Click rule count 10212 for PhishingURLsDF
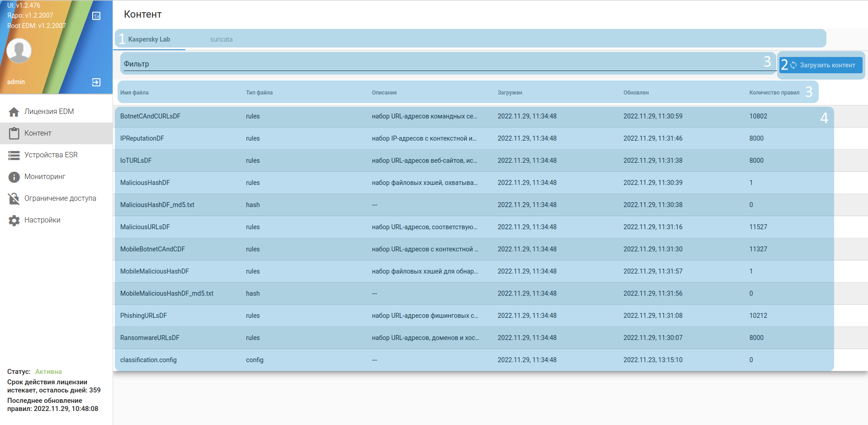 click(x=758, y=316)
